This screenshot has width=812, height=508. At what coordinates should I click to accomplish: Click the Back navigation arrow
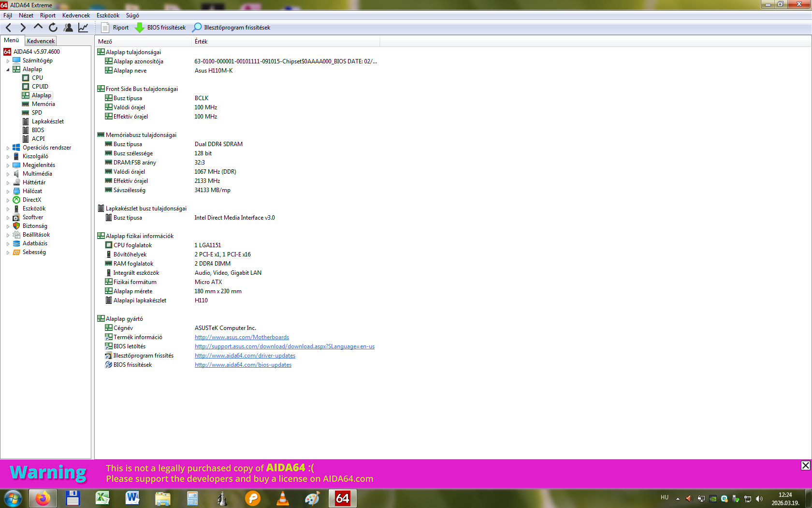[8, 28]
